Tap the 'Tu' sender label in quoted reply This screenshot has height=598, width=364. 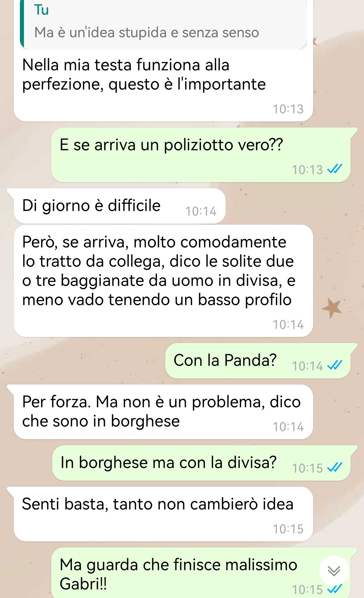(x=41, y=10)
